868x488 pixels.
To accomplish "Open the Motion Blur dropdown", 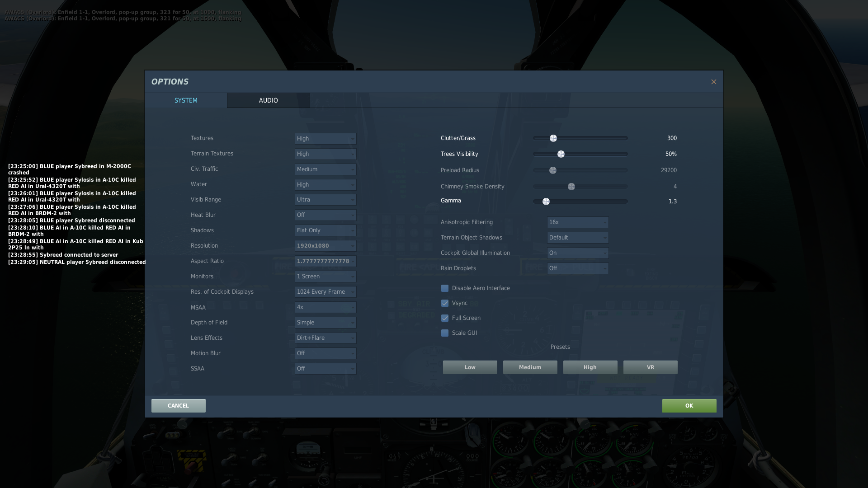I will click(325, 353).
